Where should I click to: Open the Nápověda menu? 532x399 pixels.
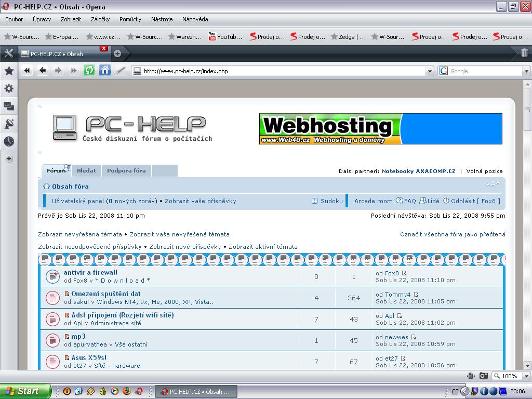click(195, 19)
